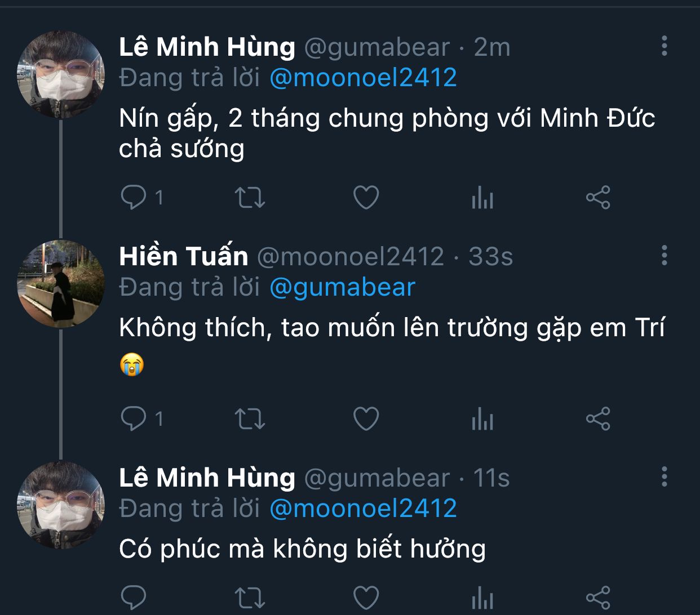Like the tweet "Nín gấp, 2 tháng chung phòng"
The image size is (700, 615).
(366, 198)
